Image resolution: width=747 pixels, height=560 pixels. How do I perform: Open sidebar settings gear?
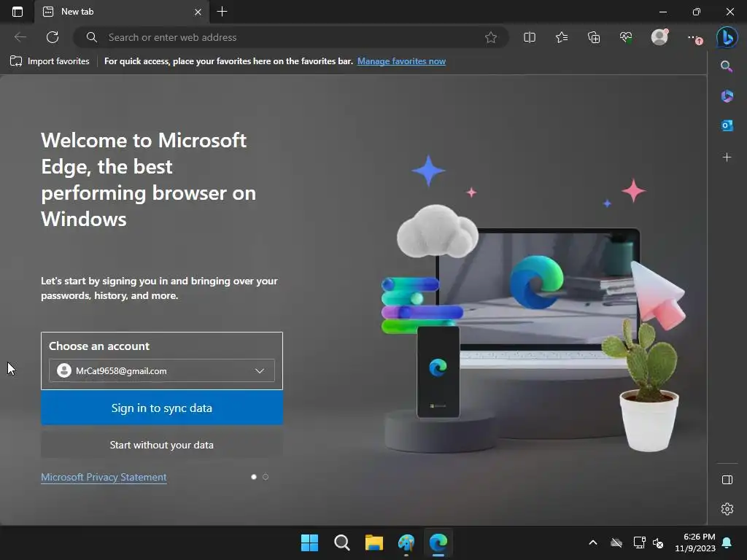coord(727,509)
